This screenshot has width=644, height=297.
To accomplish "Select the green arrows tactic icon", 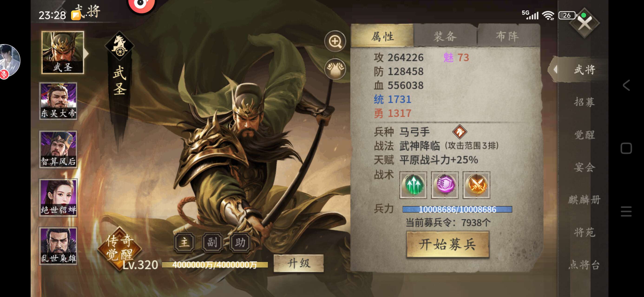I will click(x=413, y=185).
